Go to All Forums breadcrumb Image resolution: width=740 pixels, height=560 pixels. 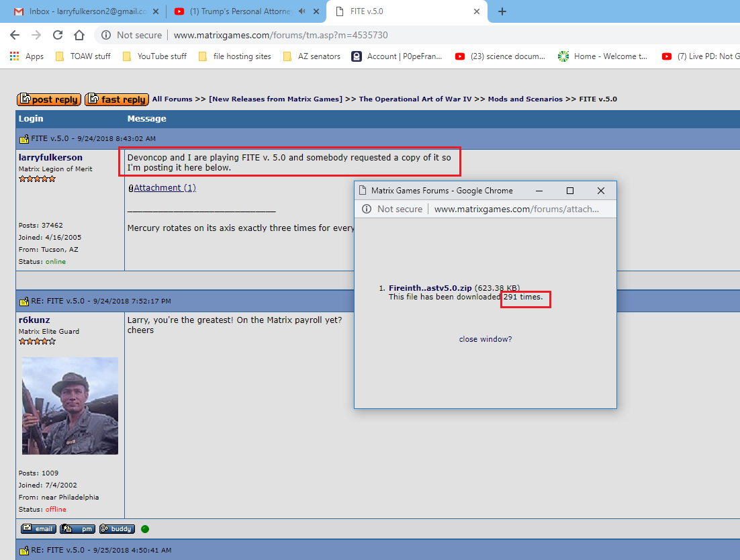click(x=173, y=99)
